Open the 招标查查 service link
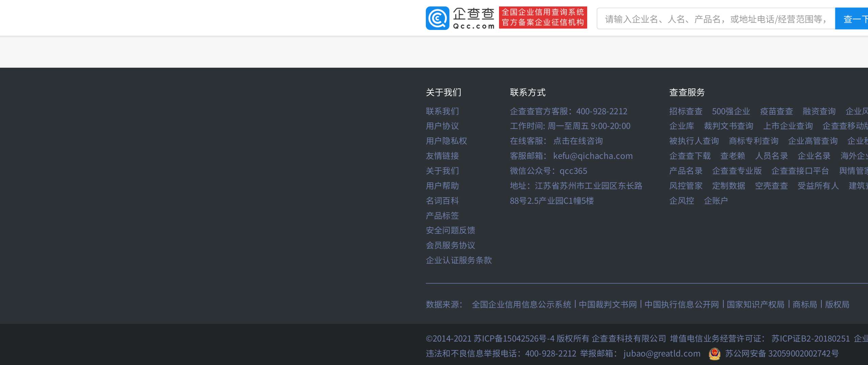The height and width of the screenshot is (365, 868). click(686, 111)
